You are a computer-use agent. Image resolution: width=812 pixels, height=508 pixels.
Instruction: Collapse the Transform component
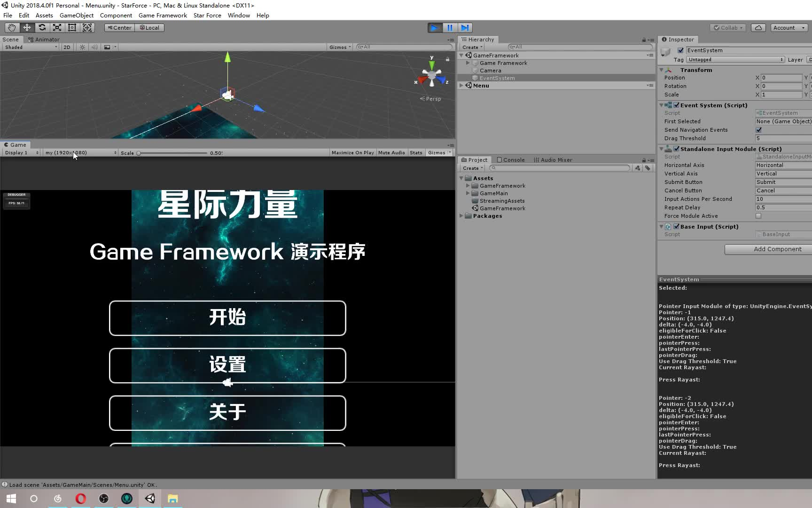(x=661, y=70)
